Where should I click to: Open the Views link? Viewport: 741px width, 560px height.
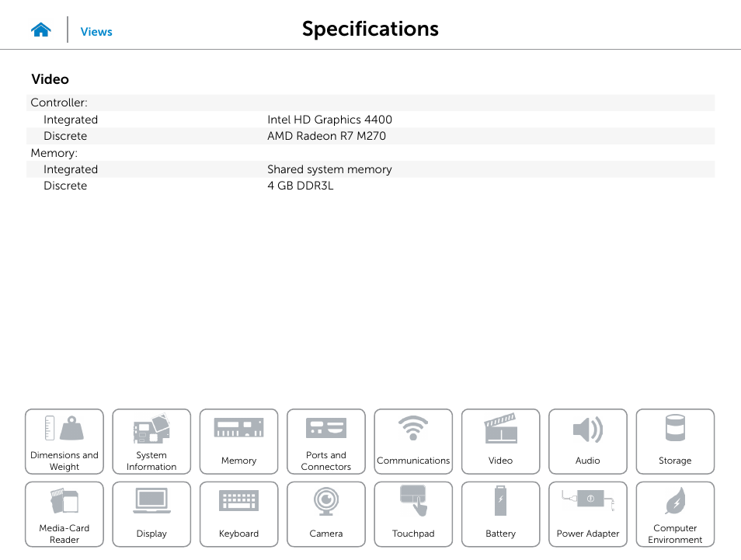click(x=96, y=32)
